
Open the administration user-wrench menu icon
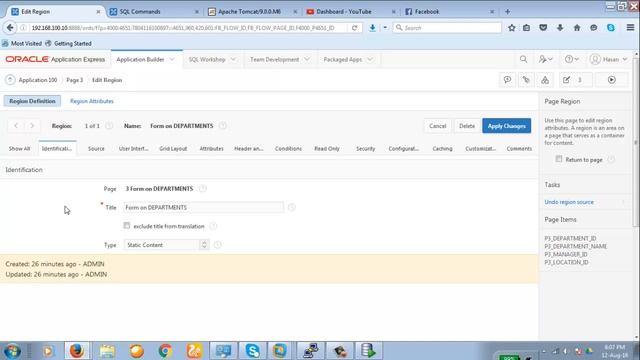coord(545,59)
